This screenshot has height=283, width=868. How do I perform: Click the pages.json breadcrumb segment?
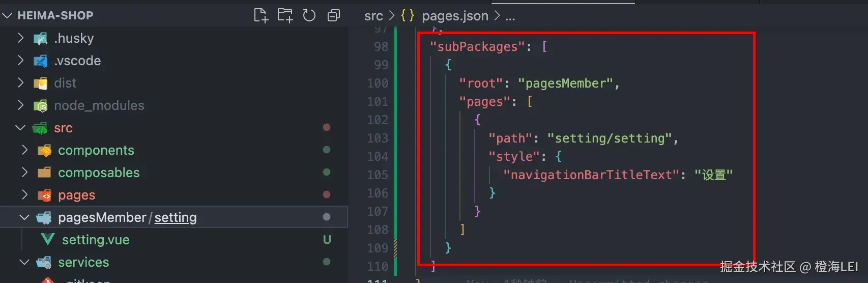coord(455,16)
